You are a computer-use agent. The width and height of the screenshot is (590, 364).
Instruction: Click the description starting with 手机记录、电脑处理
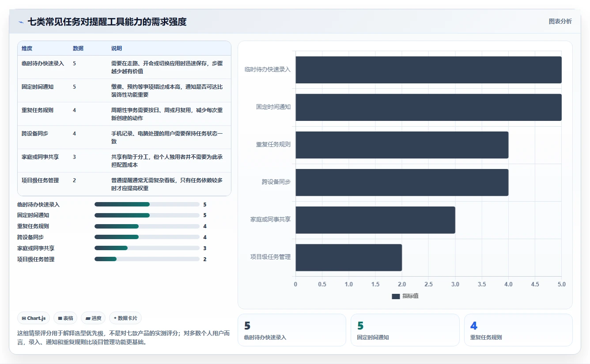coord(167,138)
